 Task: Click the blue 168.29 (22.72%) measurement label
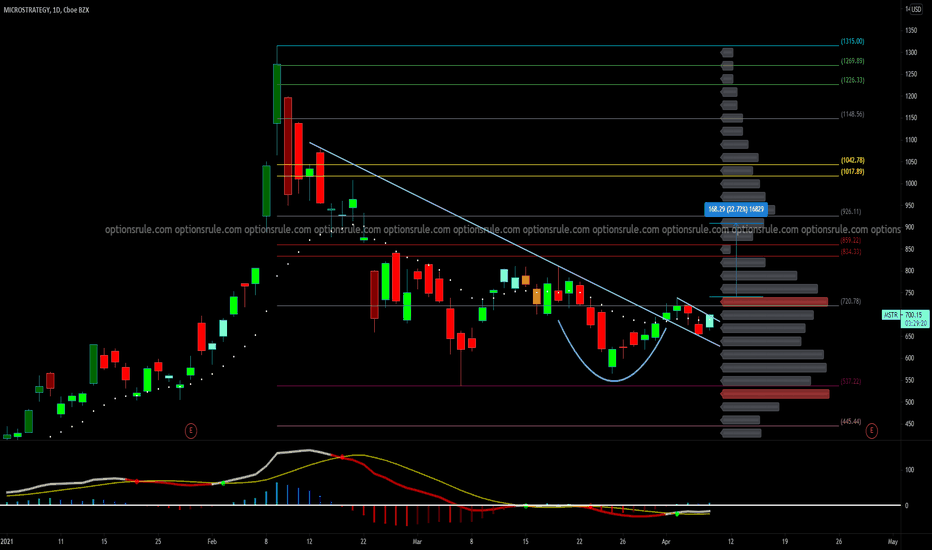(x=736, y=209)
